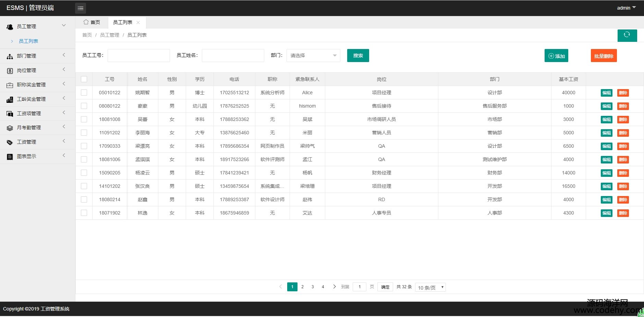Click the 月考勤管理 layers icon

point(10,128)
